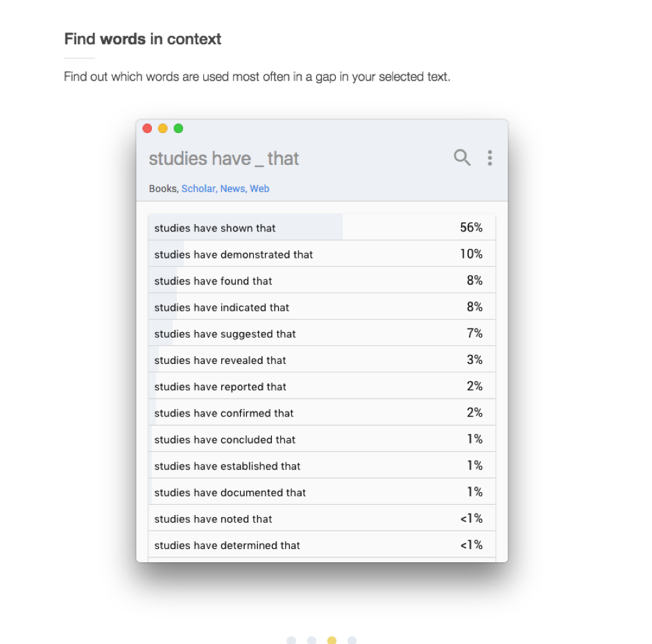Open the three-dot overflow menu icon

point(490,158)
